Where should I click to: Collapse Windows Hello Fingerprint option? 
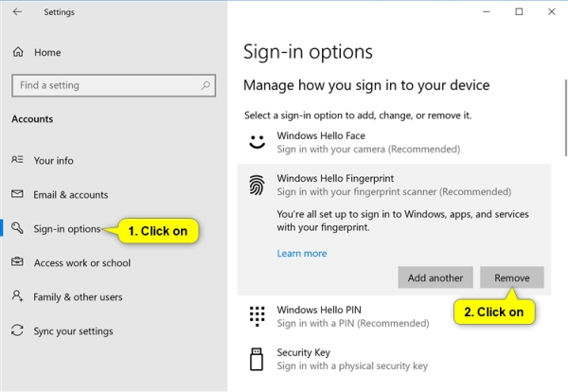coord(394,186)
